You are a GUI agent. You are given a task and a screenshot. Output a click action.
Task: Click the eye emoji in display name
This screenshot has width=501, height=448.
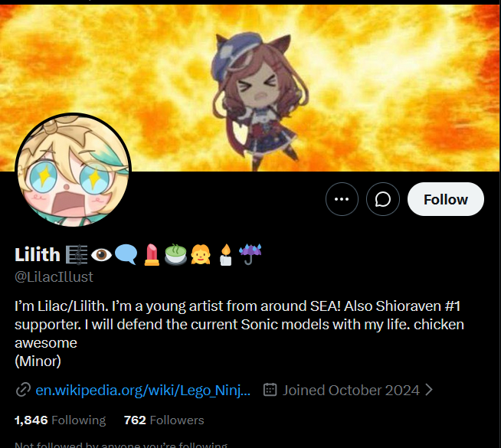coord(101,255)
